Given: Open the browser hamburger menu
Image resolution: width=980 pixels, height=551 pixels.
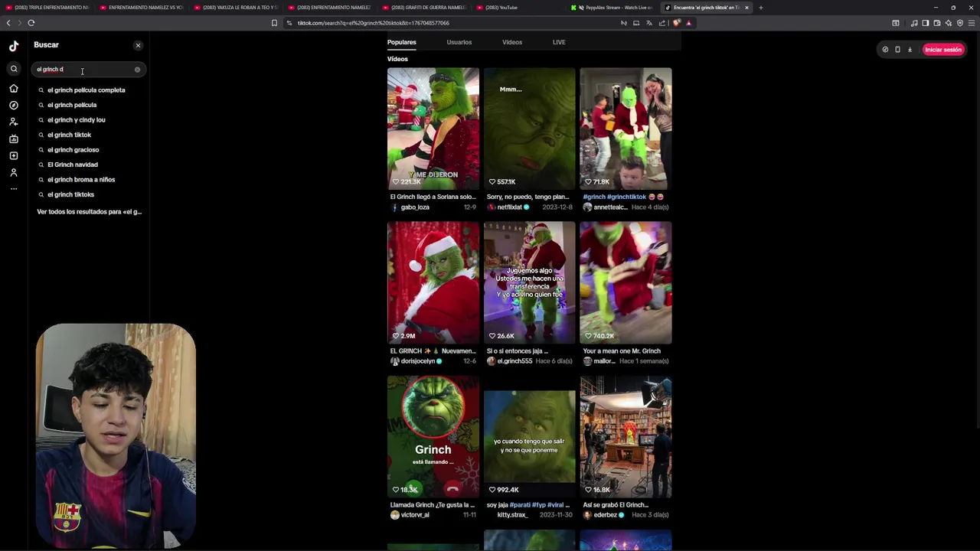Looking at the screenshot, I should pos(972,23).
